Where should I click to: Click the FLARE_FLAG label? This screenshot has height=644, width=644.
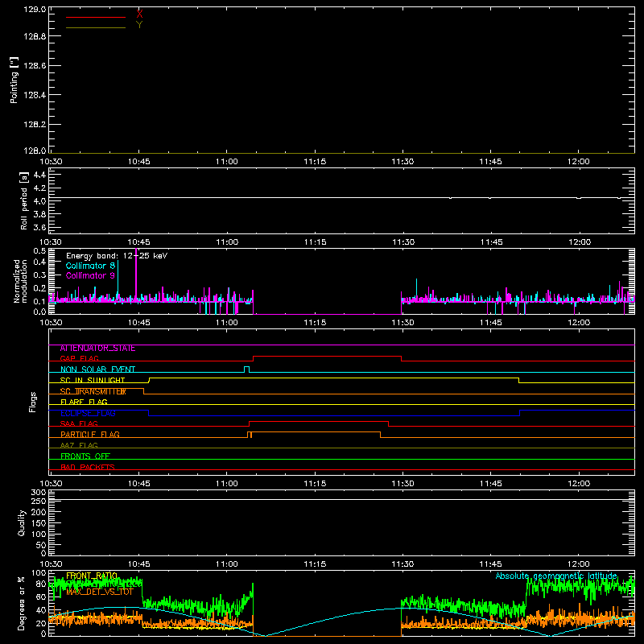pyautogui.click(x=84, y=402)
